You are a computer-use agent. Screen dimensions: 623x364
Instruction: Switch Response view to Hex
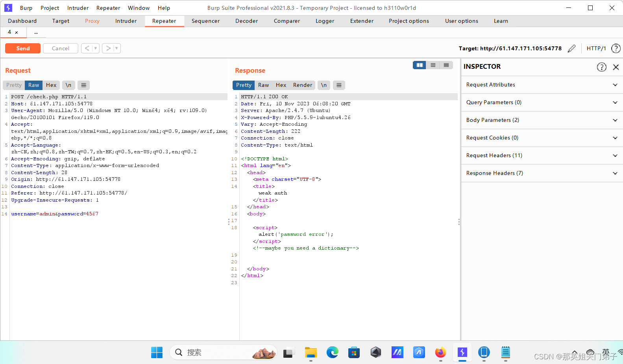point(281,85)
